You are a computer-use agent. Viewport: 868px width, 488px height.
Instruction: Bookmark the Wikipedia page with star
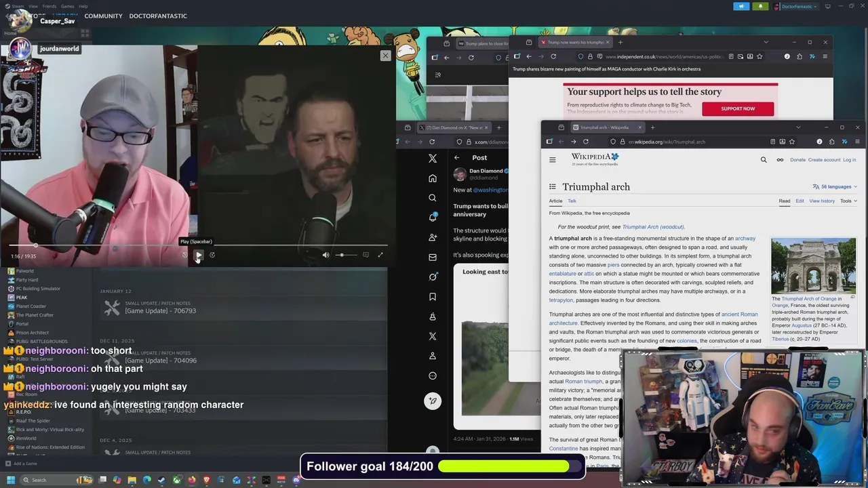(791, 142)
